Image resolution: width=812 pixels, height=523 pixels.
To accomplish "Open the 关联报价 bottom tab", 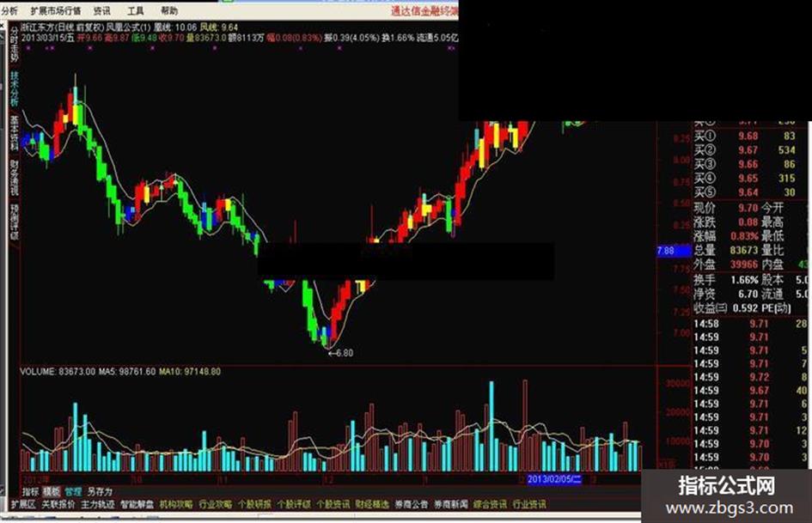I will click(x=58, y=504).
